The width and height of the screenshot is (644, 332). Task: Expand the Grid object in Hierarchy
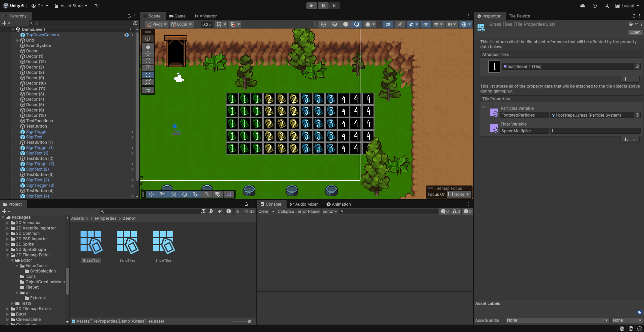click(18, 40)
